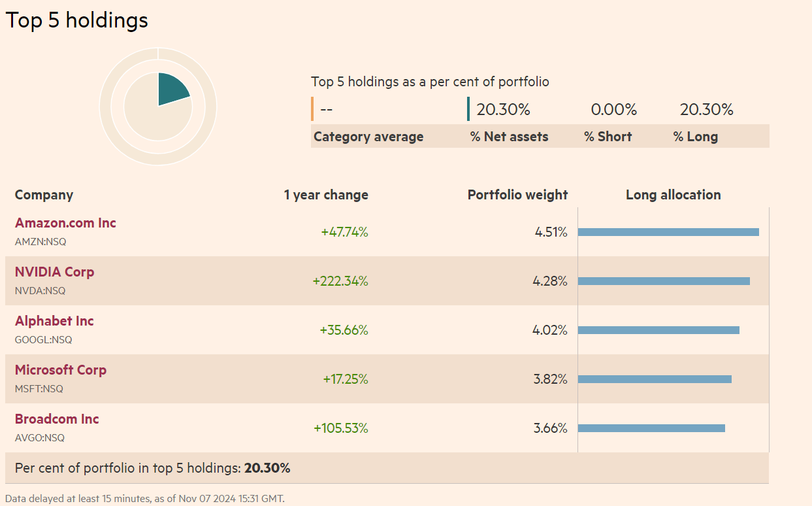This screenshot has width=812, height=506.
Task: Click the AMZN:NSQ ticker symbol
Action: coord(41,242)
